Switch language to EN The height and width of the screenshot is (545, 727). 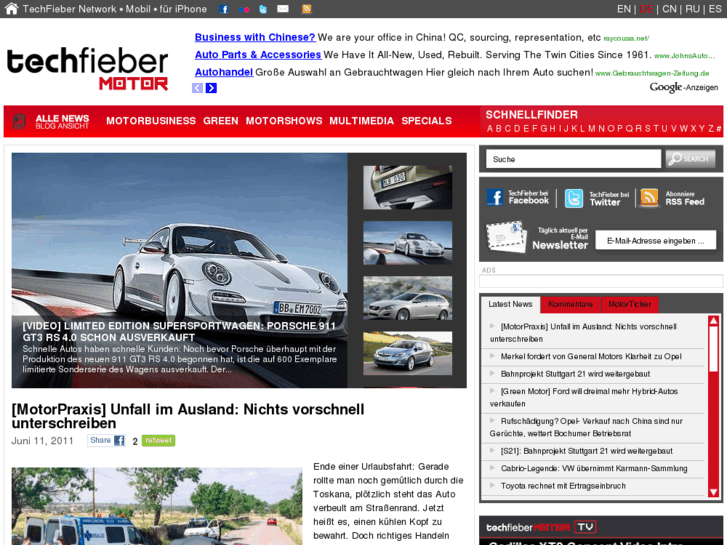point(624,9)
